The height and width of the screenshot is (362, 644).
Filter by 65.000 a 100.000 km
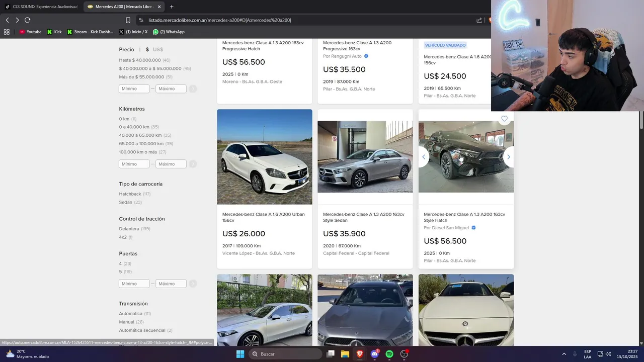pyautogui.click(x=141, y=144)
